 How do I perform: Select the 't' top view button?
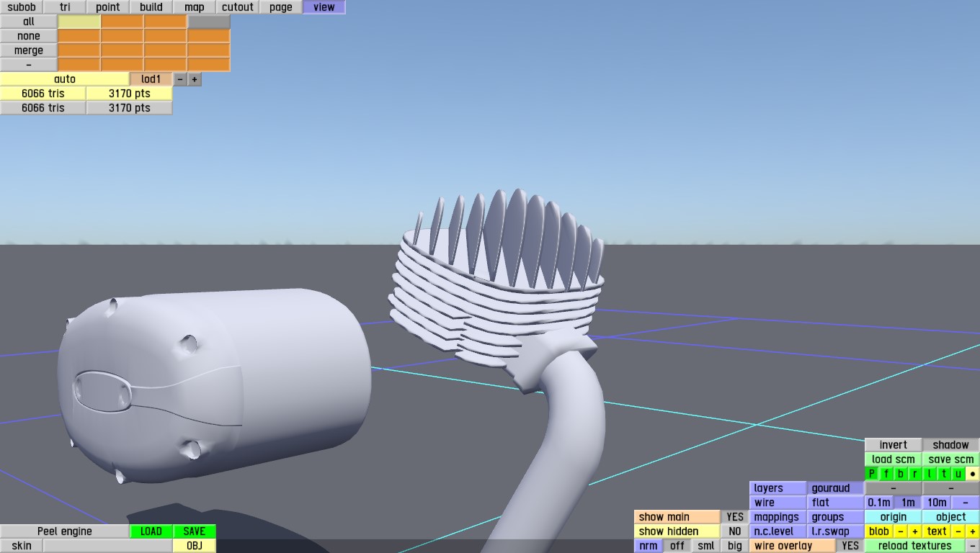pos(944,474)
